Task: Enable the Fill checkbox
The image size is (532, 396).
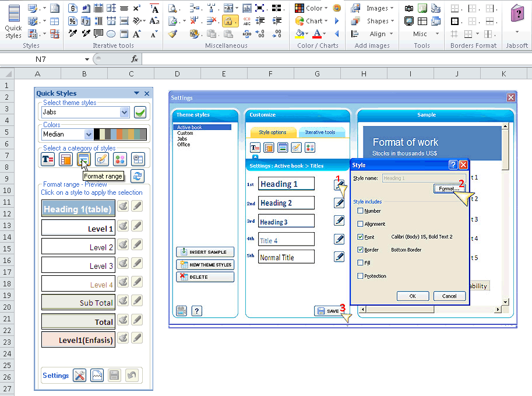Action: 360,262
